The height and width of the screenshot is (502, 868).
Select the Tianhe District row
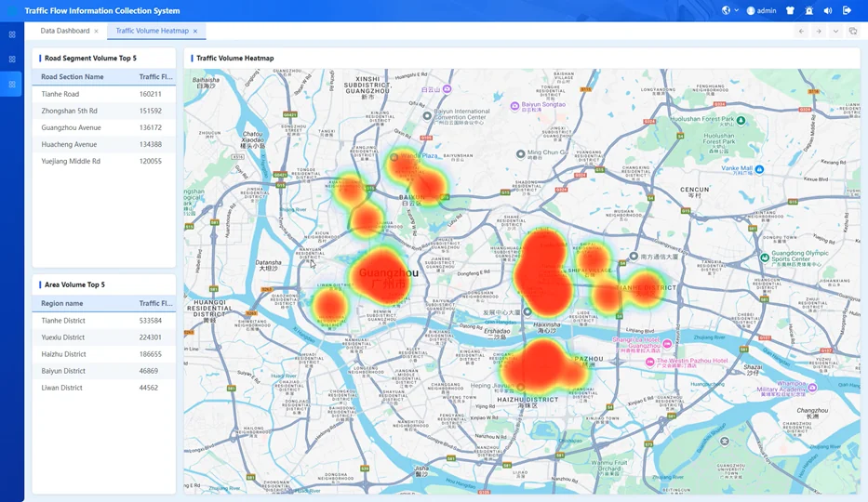point(104,321)
